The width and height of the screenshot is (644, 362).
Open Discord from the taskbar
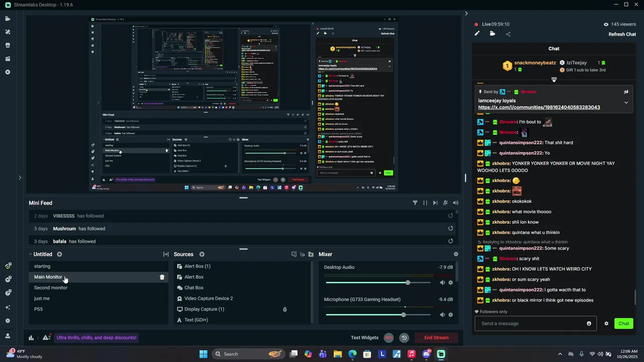click(x=427, y=354)
